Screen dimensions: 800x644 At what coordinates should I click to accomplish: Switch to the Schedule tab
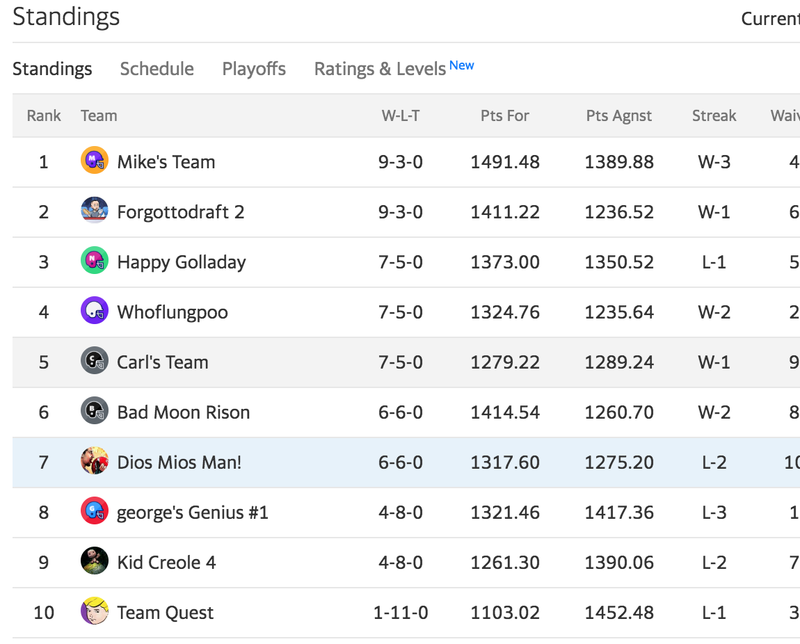(x=157, y=69)
